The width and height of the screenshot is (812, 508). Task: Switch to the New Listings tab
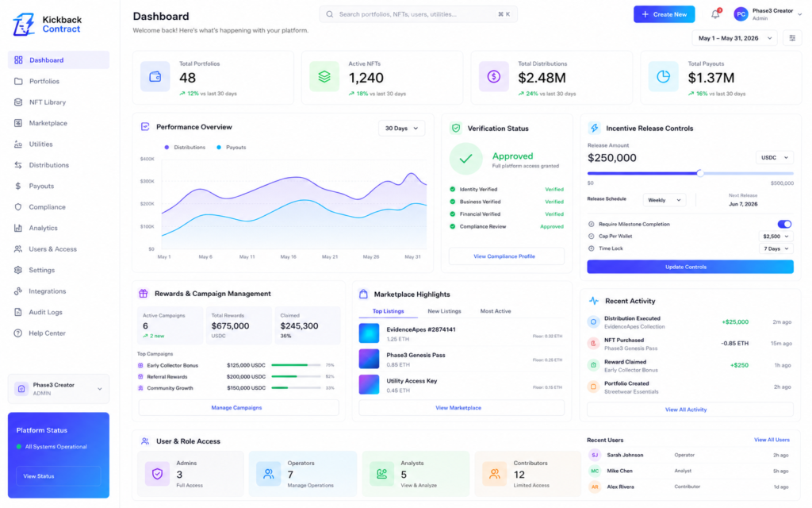click(x=444, y=311)
